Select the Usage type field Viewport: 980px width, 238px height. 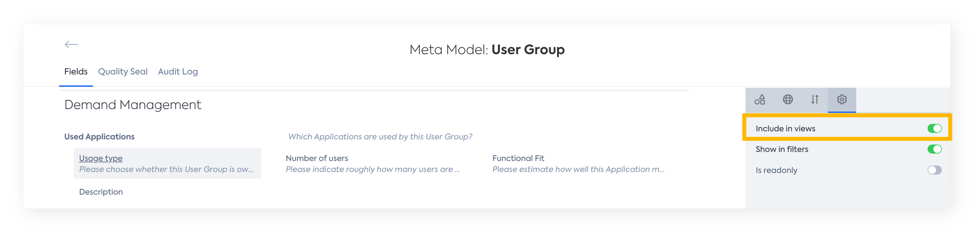point(167,164)
